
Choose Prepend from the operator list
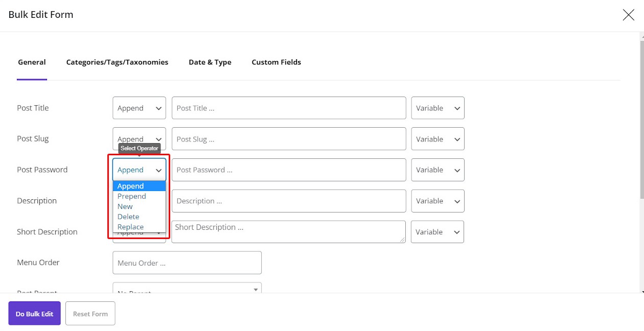(132, 196)
